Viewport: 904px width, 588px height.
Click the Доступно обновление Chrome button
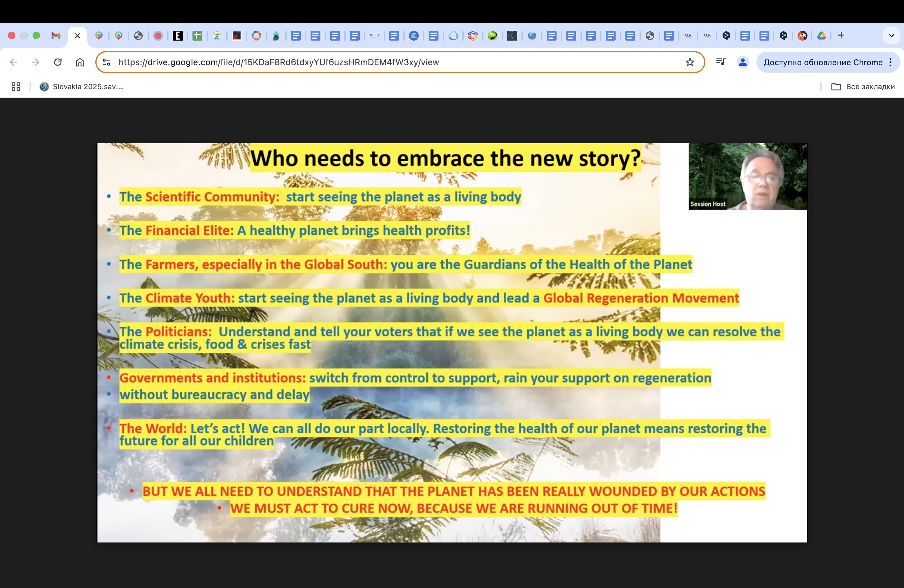click(823, 62)
